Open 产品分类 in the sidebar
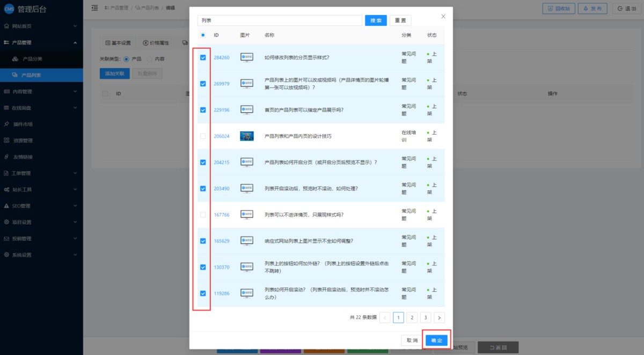644x355 pixels. (32, 59)
